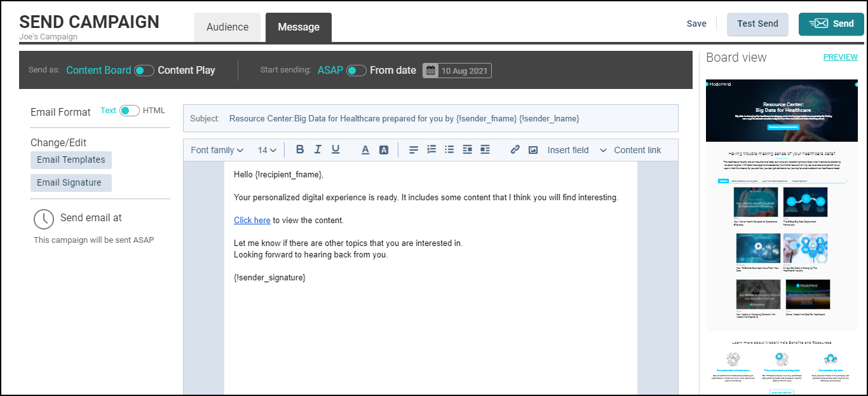Open the text alignment options
Screen dimensions: 868x396
pos(414,150)
